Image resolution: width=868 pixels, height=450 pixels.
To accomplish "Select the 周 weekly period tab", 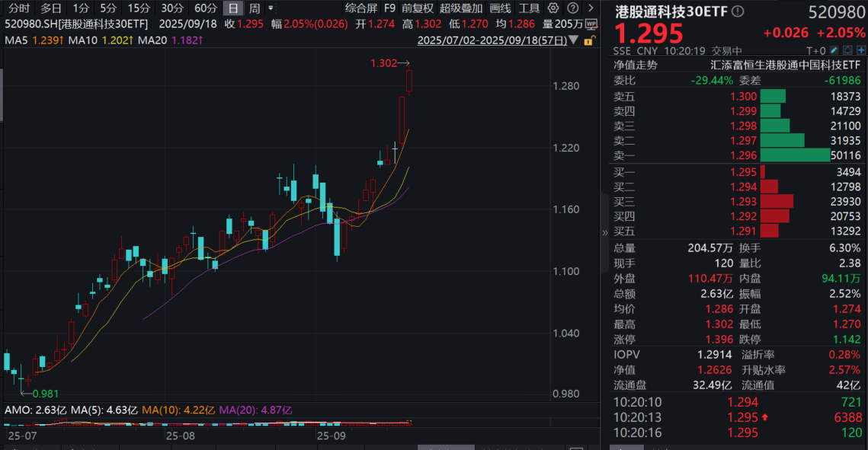I will [x=255, y=8].
